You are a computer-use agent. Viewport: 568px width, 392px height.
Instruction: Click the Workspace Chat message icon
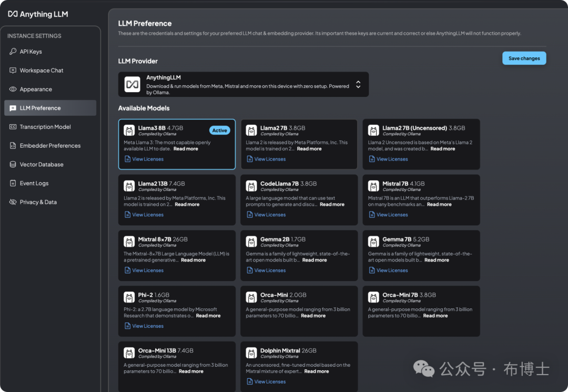pyautogui.click(x=13, y=71)
